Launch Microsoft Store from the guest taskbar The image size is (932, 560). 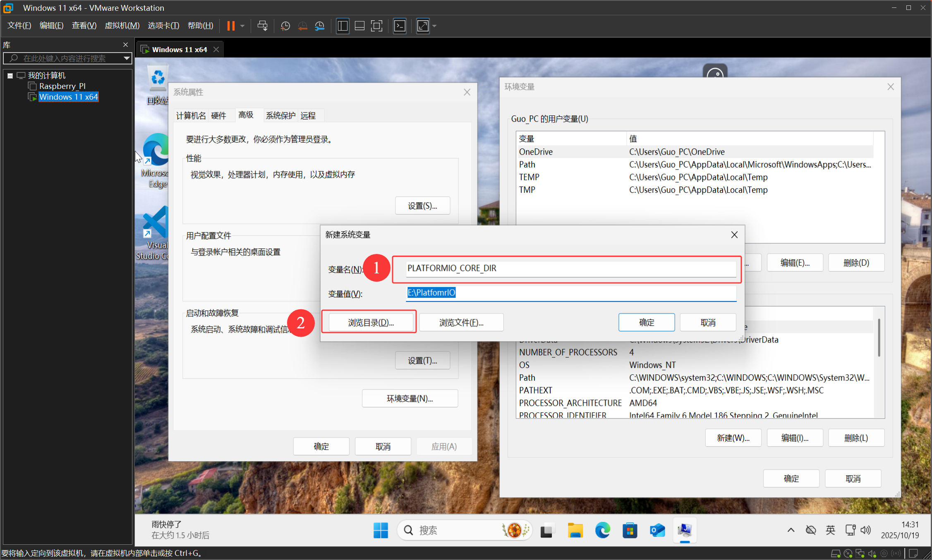click(630, 530)
